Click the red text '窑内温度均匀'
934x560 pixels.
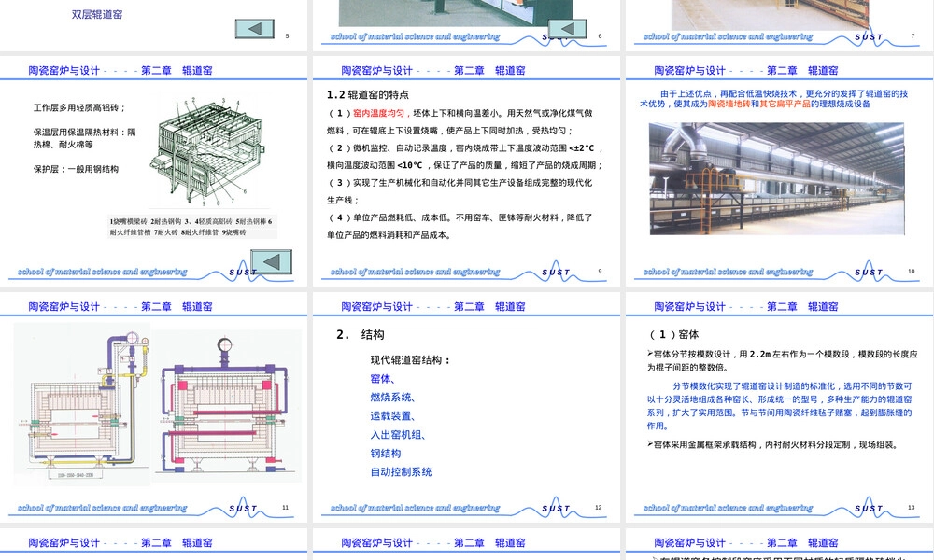[x=379, y=113]
